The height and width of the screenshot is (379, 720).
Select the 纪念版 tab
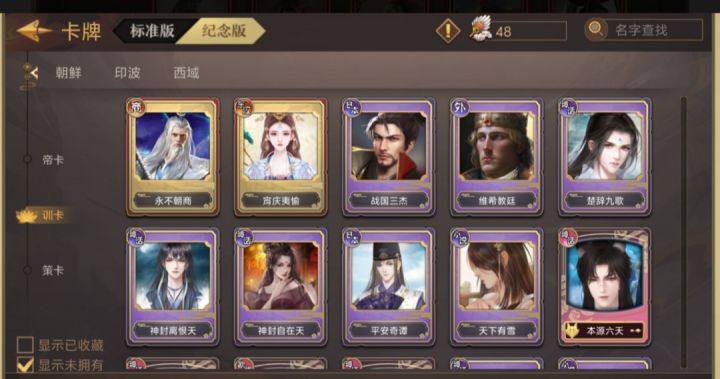pos(224,31)
